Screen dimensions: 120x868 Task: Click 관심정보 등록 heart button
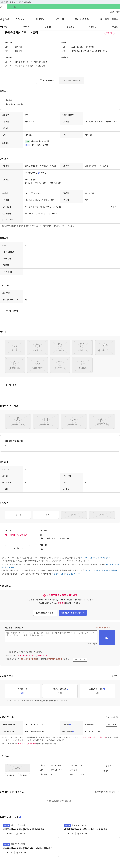(x=47, y=81)
